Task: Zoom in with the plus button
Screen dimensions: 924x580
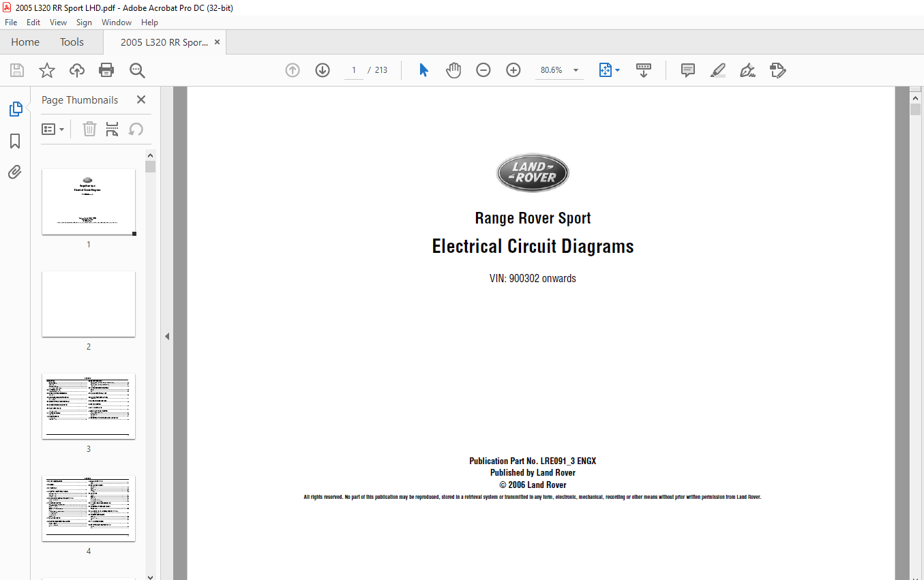Action: click(513, 70)
